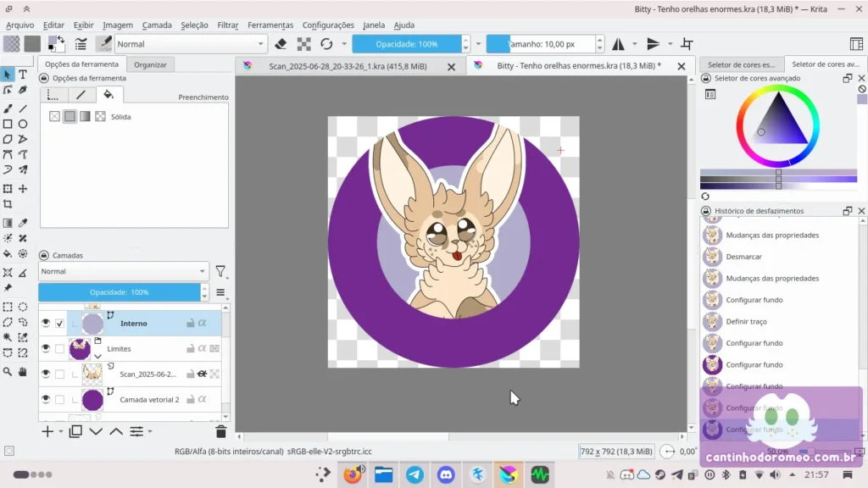The width and height of the screenshot is (868, 488).
Task: Open Discord from the taskbar
Action: tap(446, 474)
